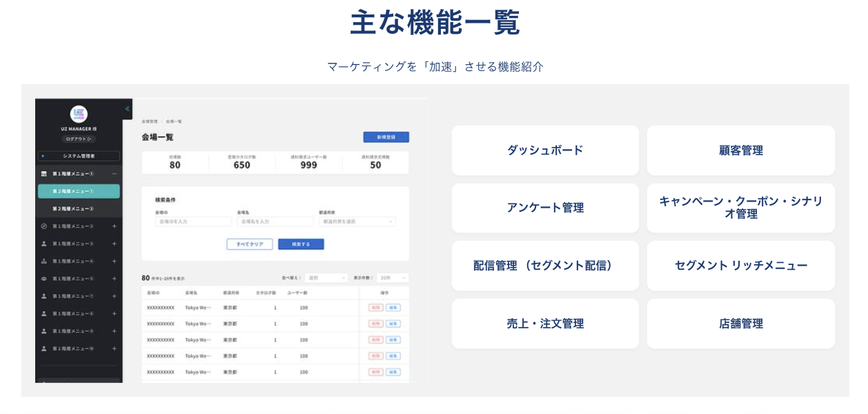The width and height of the screenshot is (868, 414).
Task: Click the 新規登録 registration button
Action: (384, 137)
